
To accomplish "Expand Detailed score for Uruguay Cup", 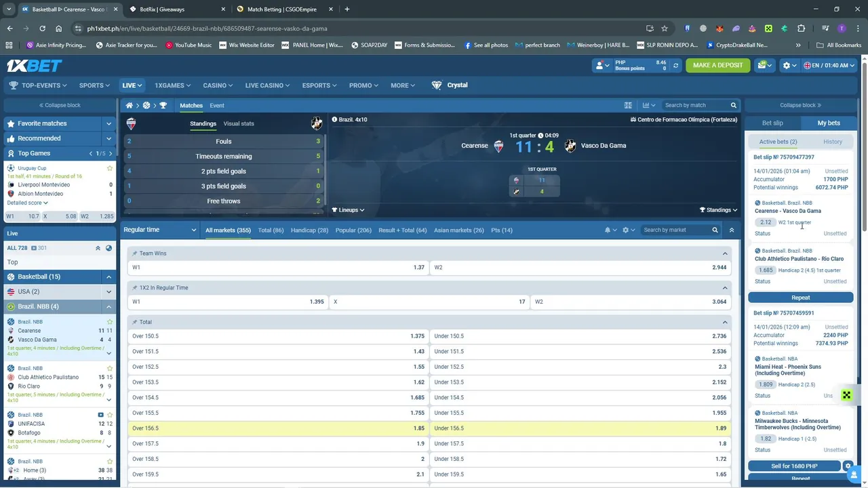I will coord(27,203).
